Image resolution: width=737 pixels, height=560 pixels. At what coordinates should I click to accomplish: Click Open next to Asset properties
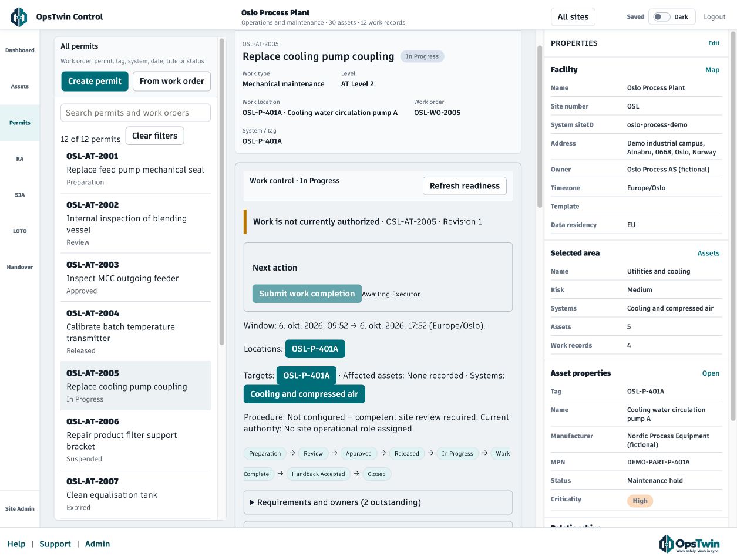click(x=711, y=373)
